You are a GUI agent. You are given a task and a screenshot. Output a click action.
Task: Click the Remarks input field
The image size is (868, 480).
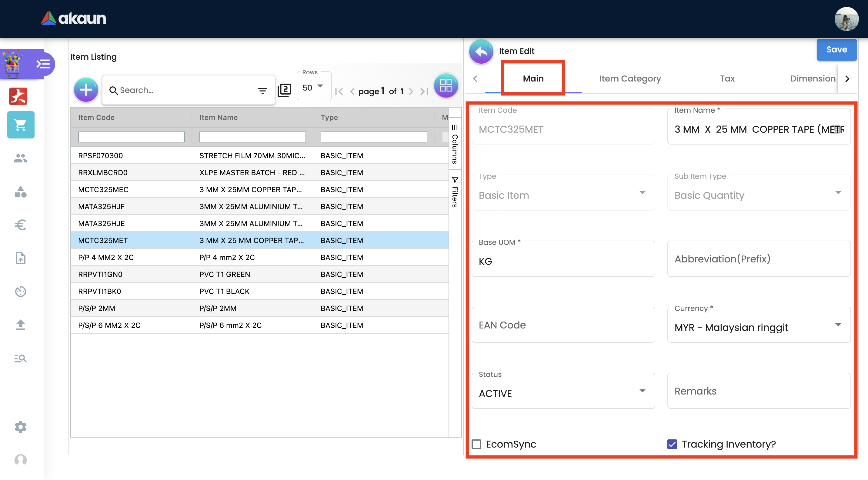click(x=759, y=391)
